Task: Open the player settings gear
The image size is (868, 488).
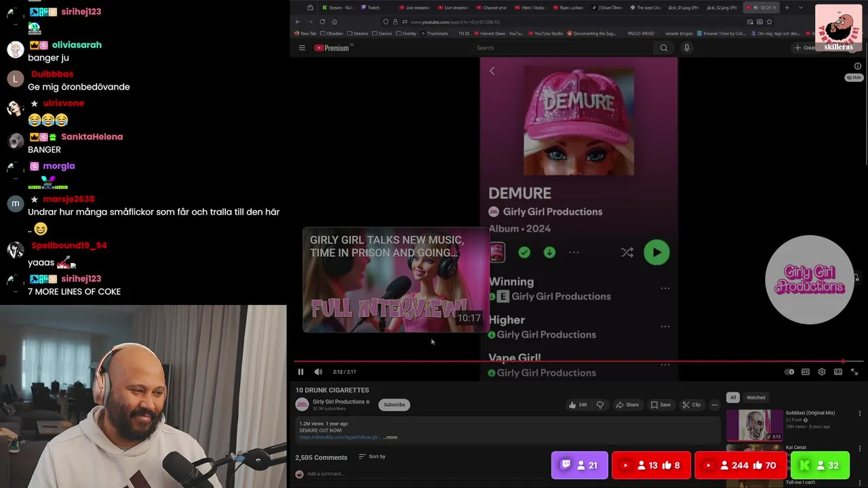Action: tap(822, 371)
